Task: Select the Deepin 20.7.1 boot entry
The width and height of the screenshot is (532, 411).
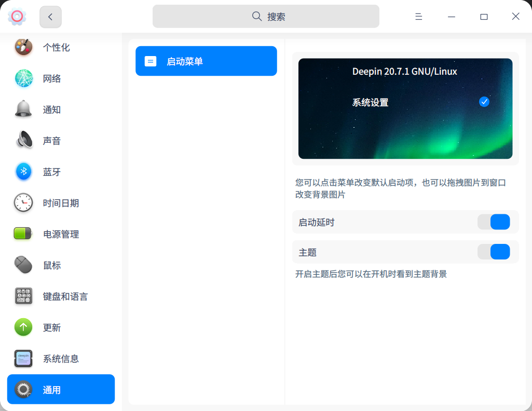Action: [405, 72]
